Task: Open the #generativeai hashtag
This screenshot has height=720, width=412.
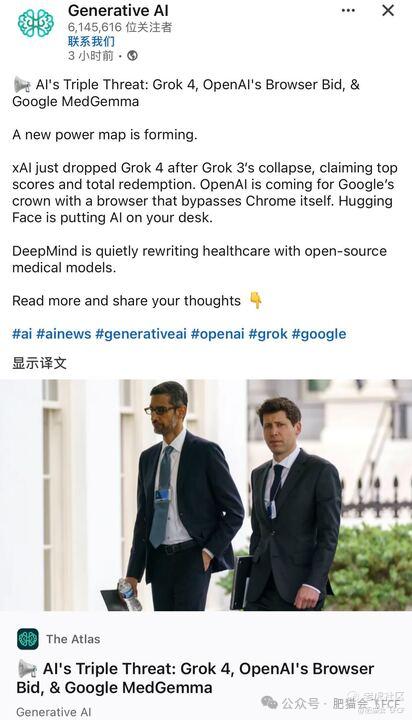Action: pyautogui.click(x=141, y=334)
